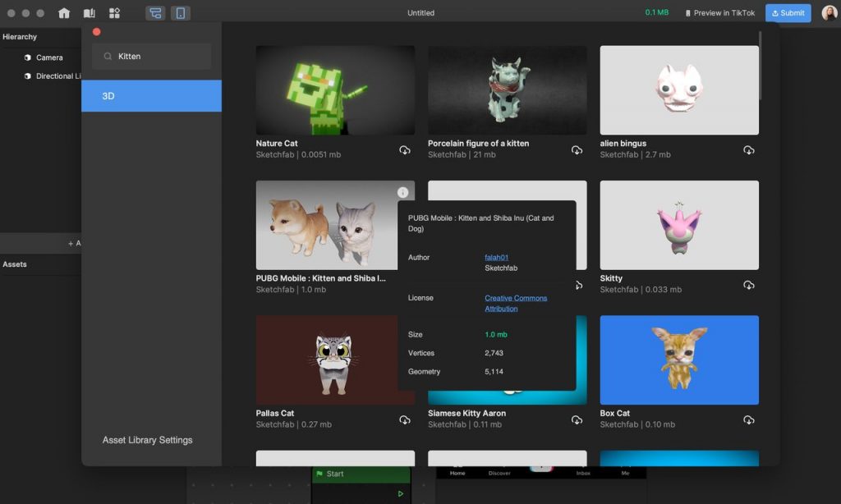The width and height of the screenshot is (841, 504).
Task: Click Inbox tab in TikTok preview
Action: point(584,473)
